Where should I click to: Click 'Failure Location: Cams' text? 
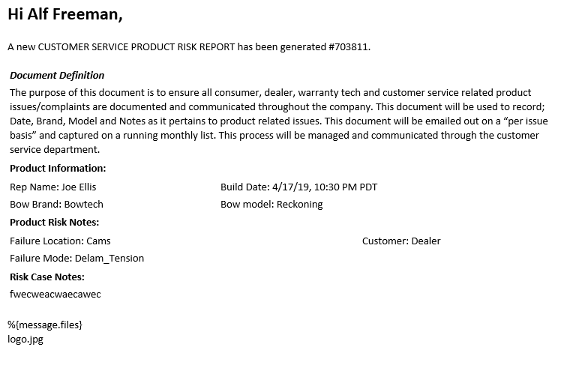60,241
